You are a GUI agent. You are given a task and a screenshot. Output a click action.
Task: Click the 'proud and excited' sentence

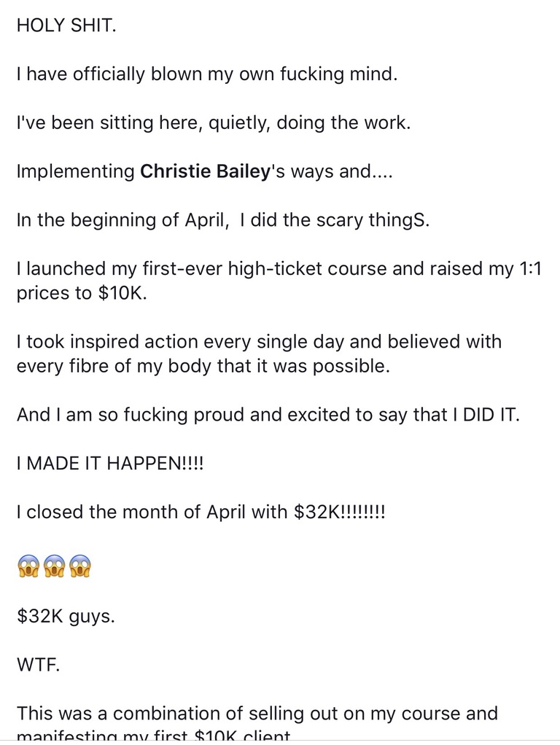267,416
